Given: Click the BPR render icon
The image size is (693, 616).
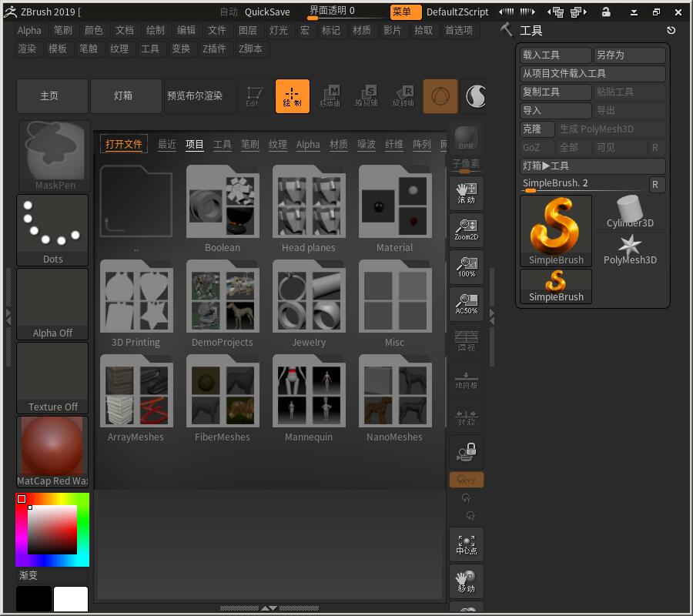Looking at the screenshot, I should pos(467,139).
